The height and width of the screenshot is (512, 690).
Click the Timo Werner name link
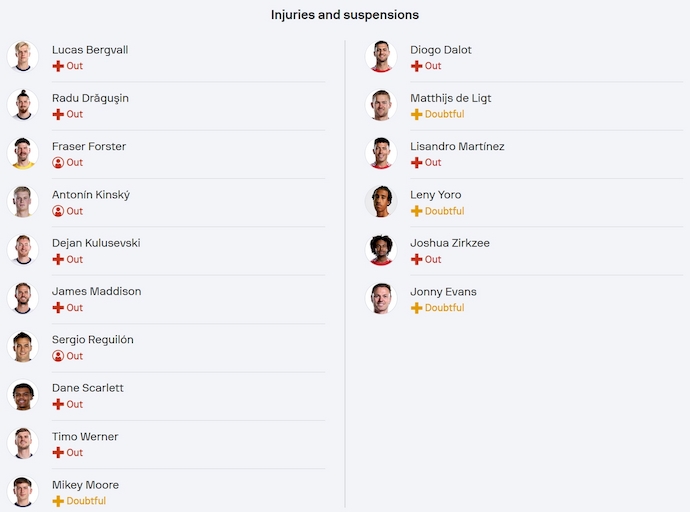coord(85,436)
